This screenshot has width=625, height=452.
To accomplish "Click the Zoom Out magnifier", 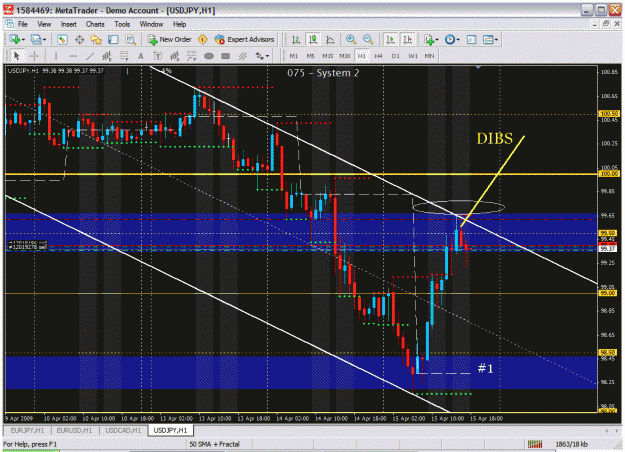I will [x=368, y=39].
